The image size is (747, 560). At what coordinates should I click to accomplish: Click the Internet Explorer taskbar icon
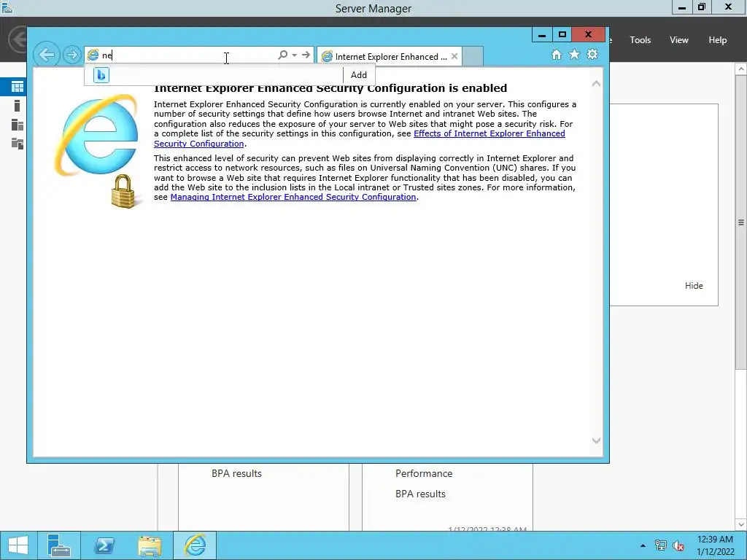[x=195, y=545]
